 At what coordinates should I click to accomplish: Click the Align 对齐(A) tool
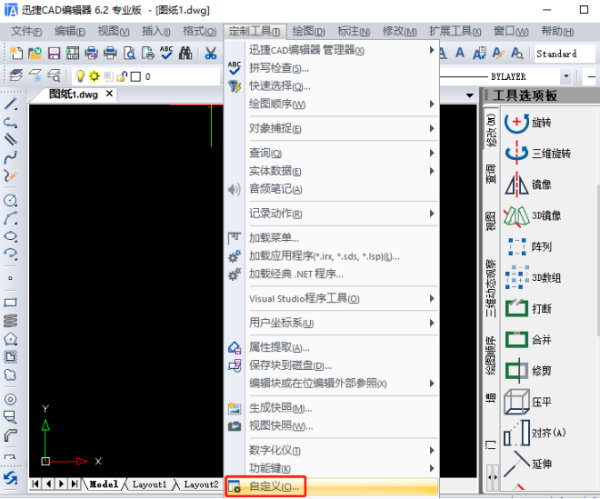(535, 433)
